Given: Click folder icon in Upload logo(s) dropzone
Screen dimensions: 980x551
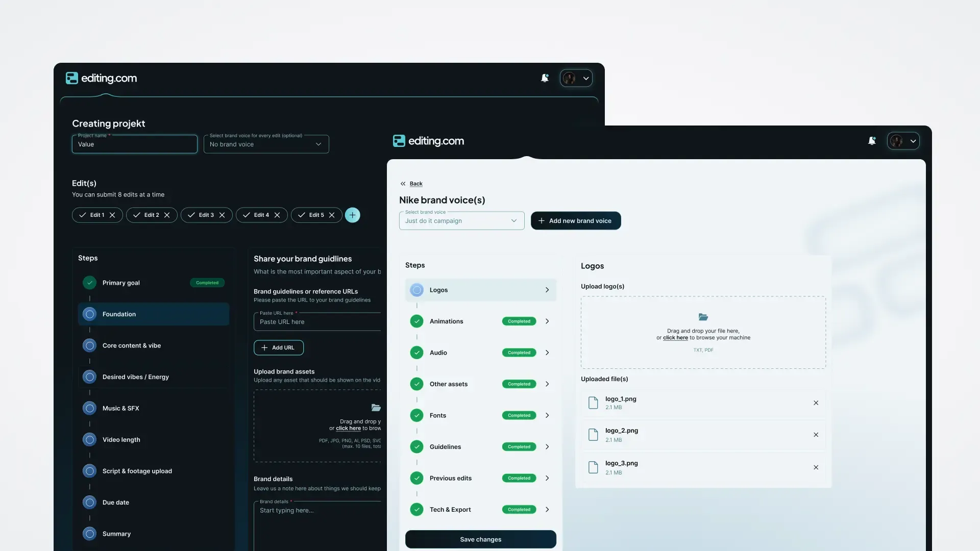Looking at the screenshot, I should 703,317.
